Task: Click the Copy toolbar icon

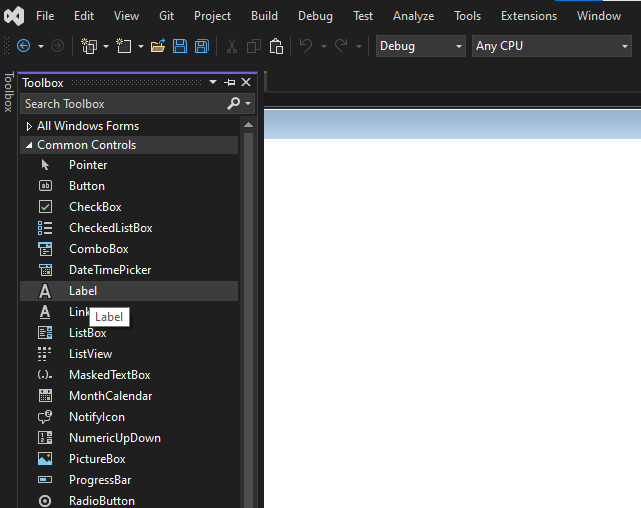Action: [254, 46]
